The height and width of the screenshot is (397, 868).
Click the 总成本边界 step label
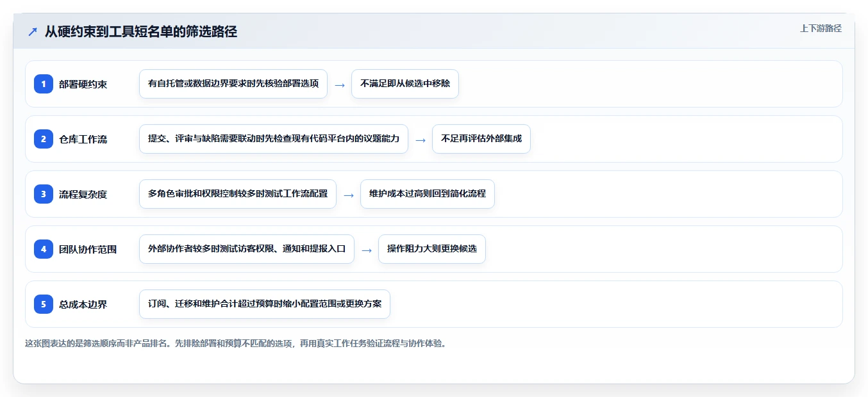pos(83,304)
